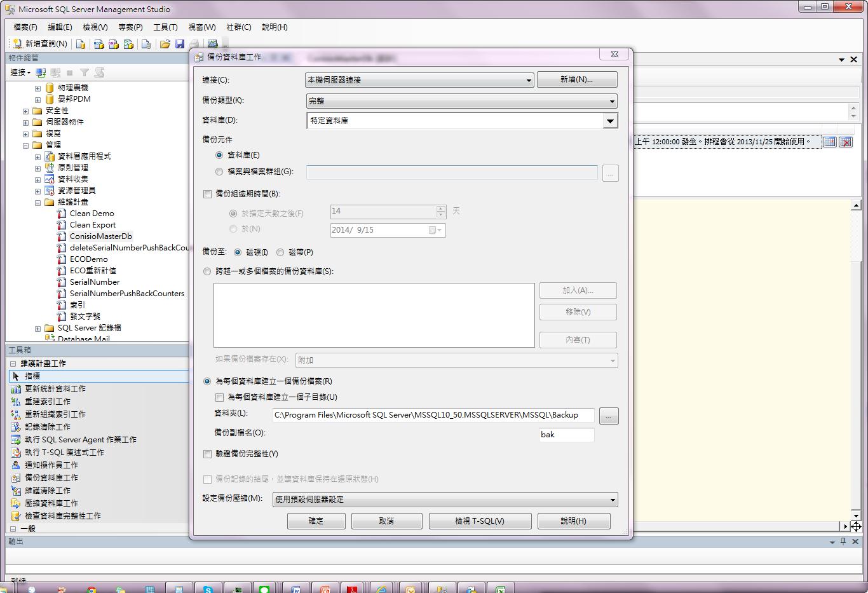Enable the 驗證備份完整性 checkbox
868x593 pixels.
click(x=207, y=454)
